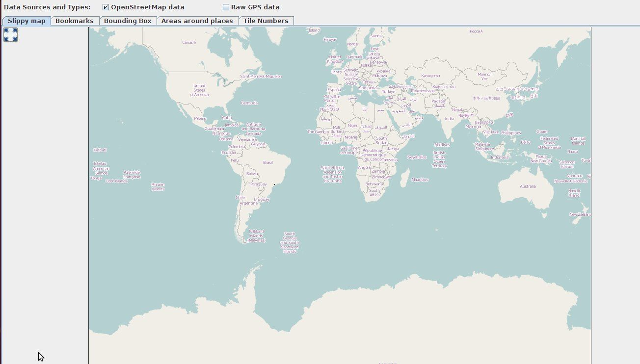Image resolution: width=640 pixels, height=364 pixels.
Task: Select the Slippy map tab
Action: [27, 21]
